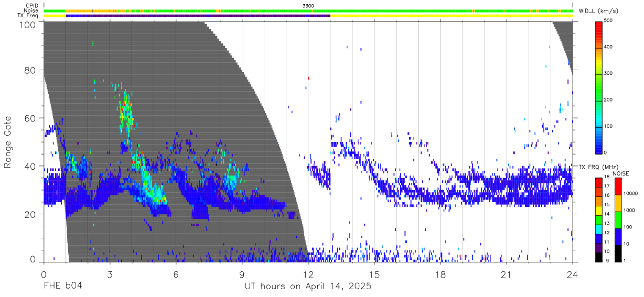The width and height of the screenshot is (644, 297).
Task: Click the yellow 14 MHz frequency swatch
Action: pos(598,210)
